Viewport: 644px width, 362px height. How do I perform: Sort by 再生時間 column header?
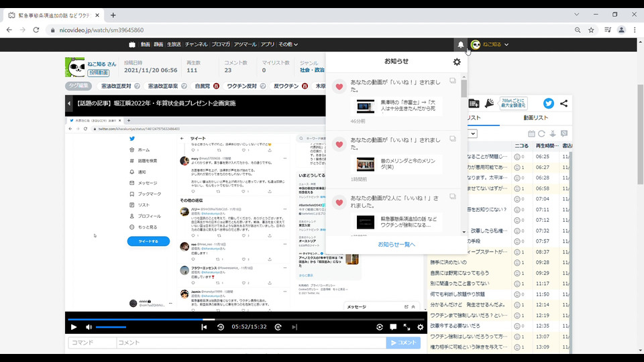[547, 145]
